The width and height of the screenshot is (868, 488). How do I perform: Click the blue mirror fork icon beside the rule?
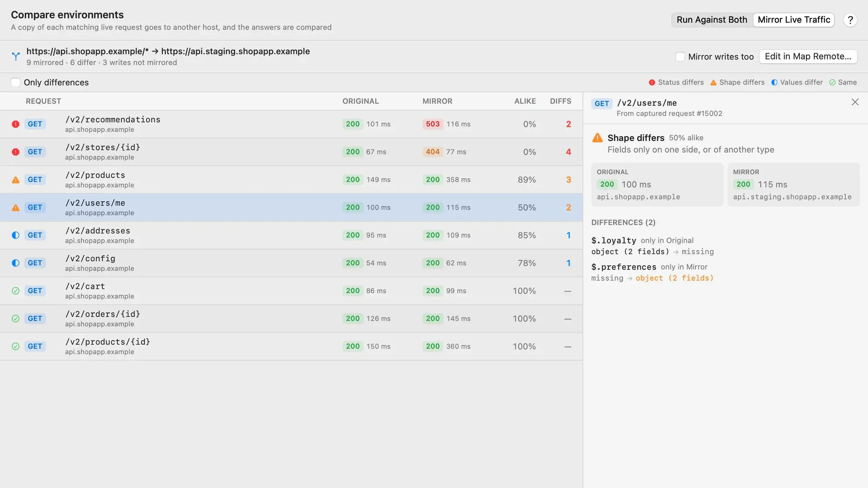[16, 56]
